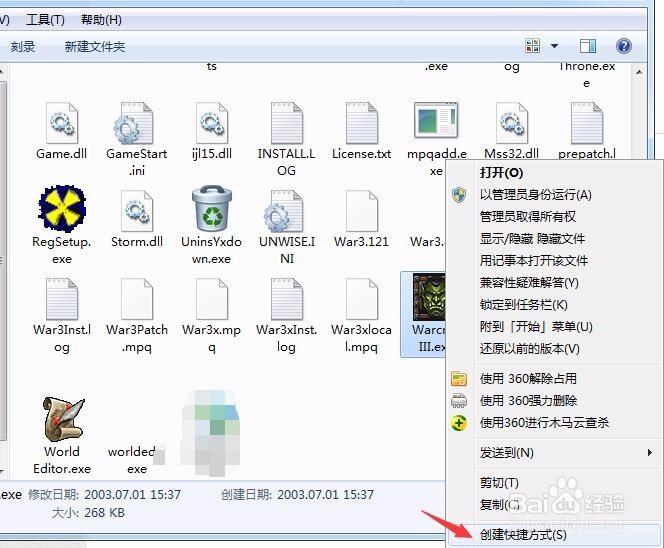Select the Warcraft III.exe orc icon
The image size is (664, 548).
(x=429, y=297)
